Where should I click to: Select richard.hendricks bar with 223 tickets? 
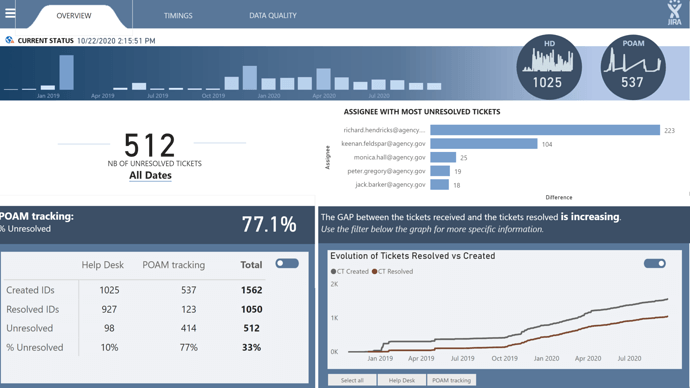point(545,130)
